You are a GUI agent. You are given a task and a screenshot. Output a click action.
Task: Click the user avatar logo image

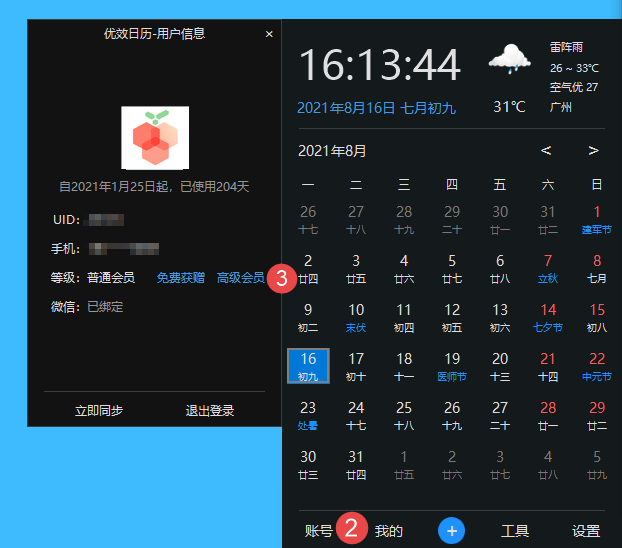pyautogui.click(x=155, y=137)
